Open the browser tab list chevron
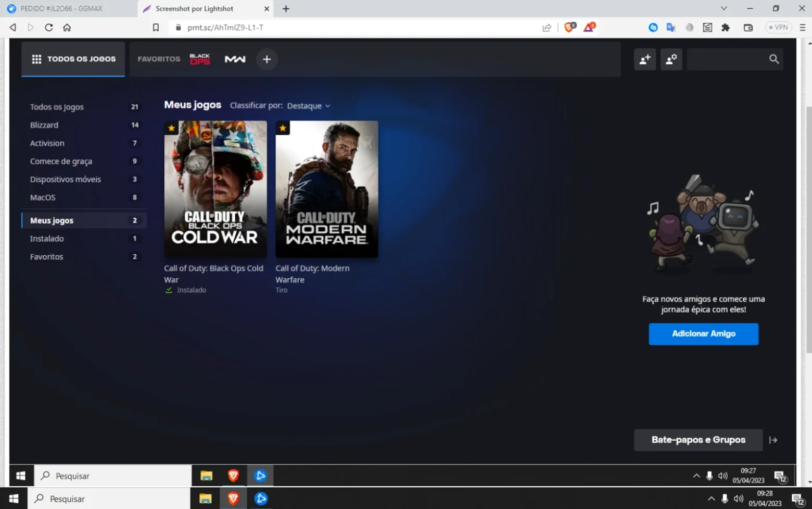This screenshot has height=509, width=812. pyautogui.click(x=724, y=9)
